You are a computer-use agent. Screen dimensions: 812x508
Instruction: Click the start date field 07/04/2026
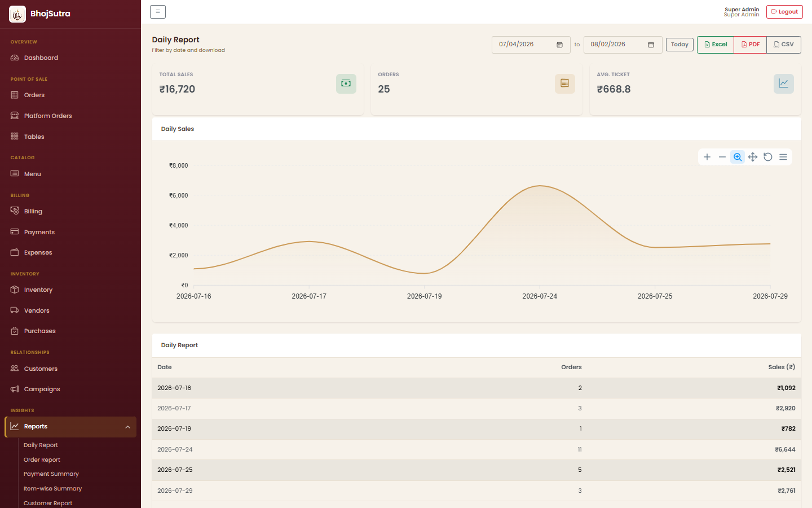point(531,45)
